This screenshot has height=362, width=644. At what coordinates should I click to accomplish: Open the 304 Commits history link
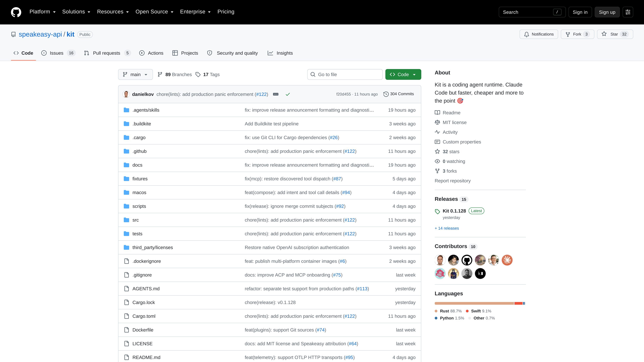[398, 94]
